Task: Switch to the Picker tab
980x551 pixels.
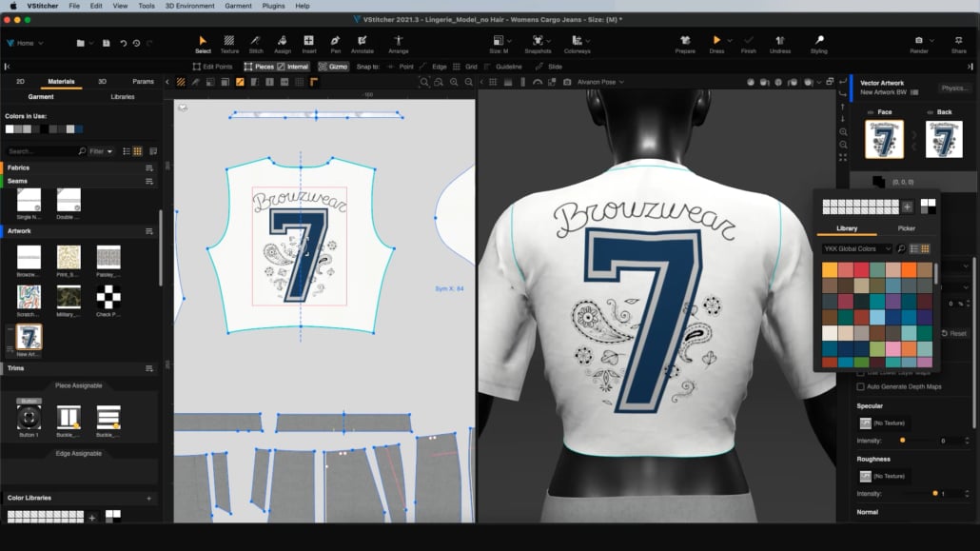Action: tap(906, 228)
